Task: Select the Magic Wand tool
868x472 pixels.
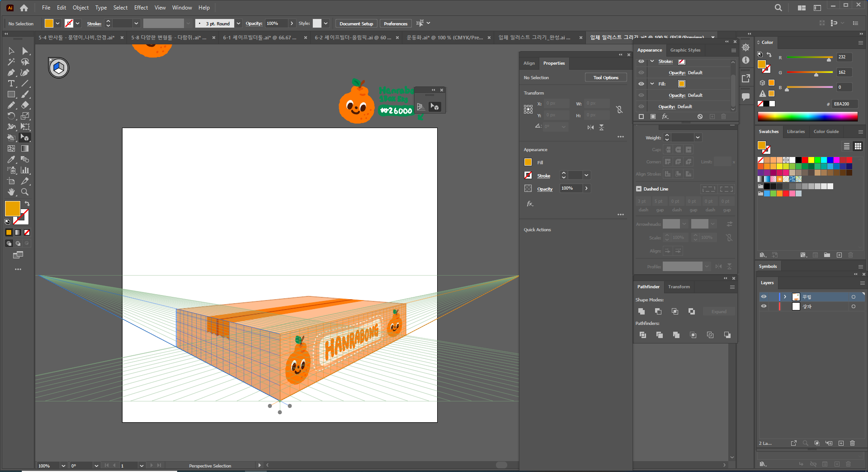Action: [x=11, y=62]
